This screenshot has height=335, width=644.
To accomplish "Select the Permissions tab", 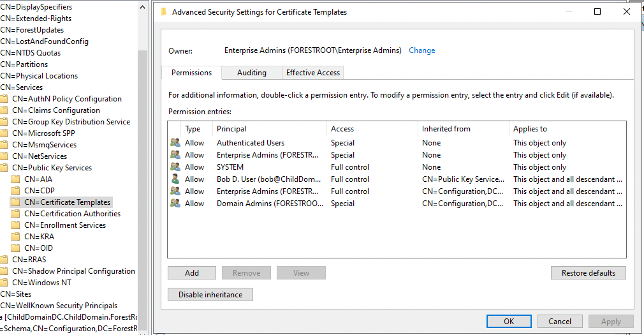I will click(191, 73).
